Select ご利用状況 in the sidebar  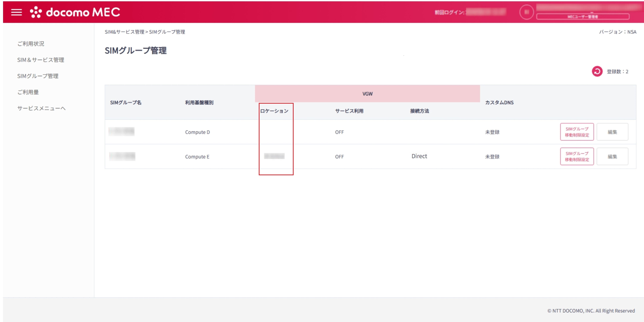pyautogui.click(x=31, y=44)
